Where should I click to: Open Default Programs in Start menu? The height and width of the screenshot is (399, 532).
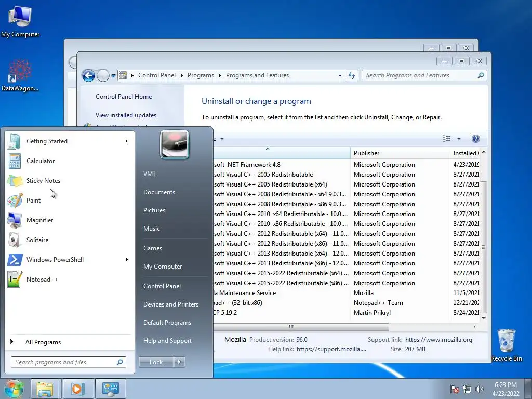click(x=167, y=323)
